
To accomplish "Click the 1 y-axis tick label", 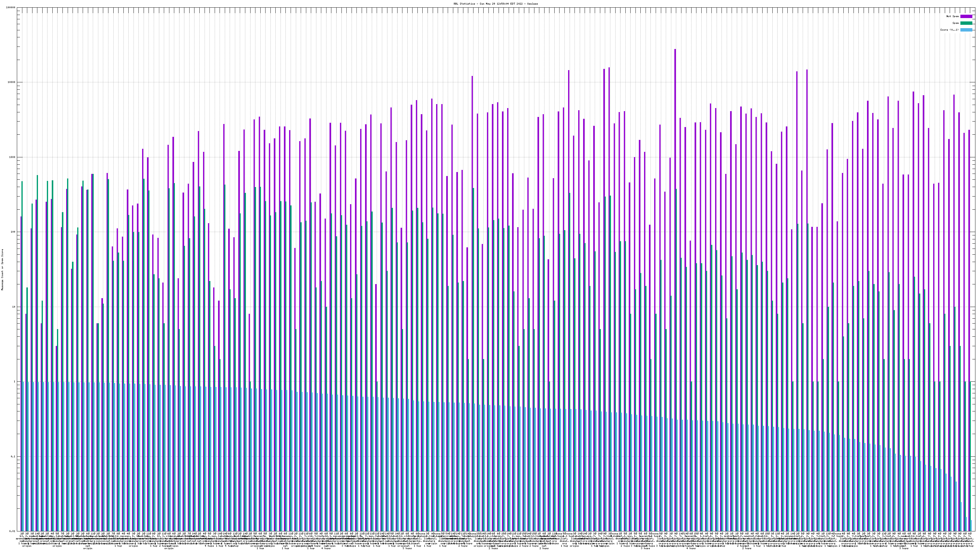I will point(15,382).
